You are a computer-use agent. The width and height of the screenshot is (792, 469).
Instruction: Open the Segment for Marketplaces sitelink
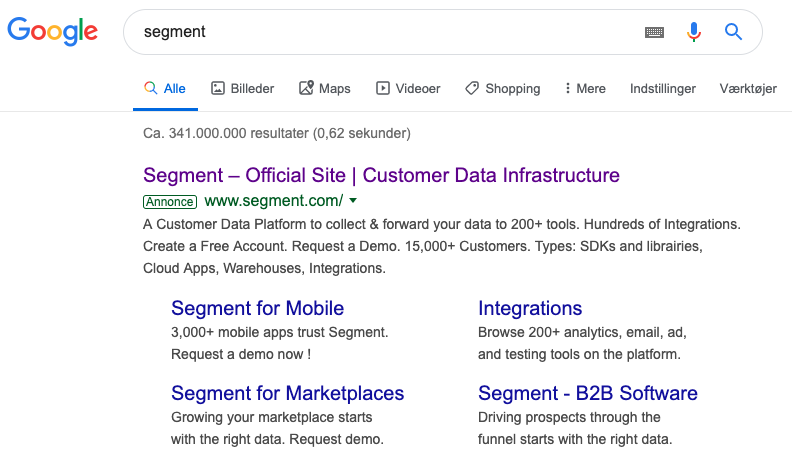[x=287, y=393]
